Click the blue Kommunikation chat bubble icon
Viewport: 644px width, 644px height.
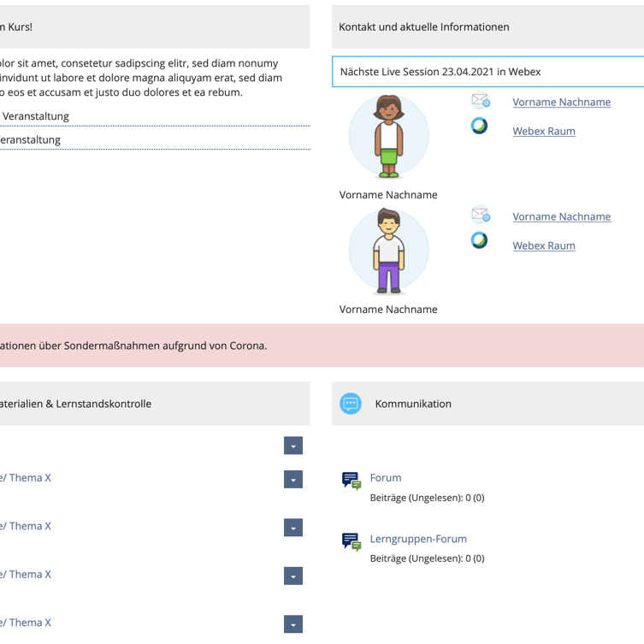351,404
